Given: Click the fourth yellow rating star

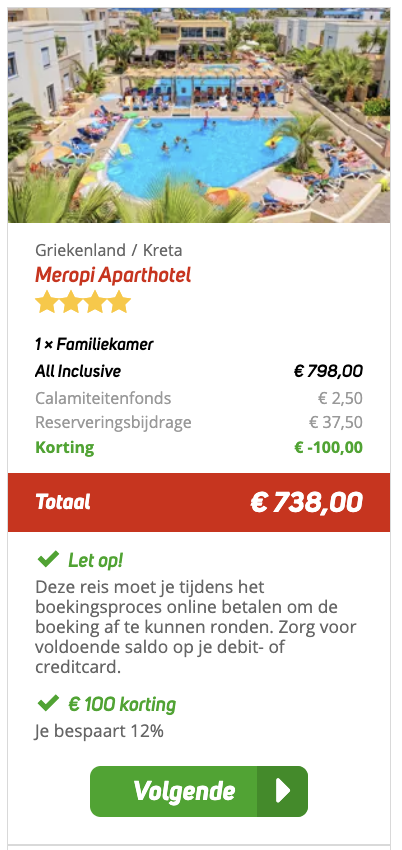Looking at the screenshot, I should coord(119,302).
